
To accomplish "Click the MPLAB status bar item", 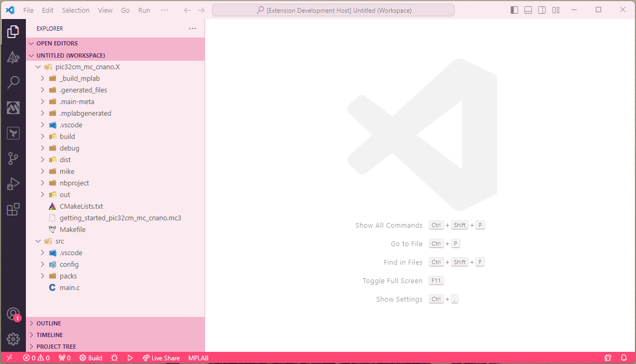I will pos(198,358).
